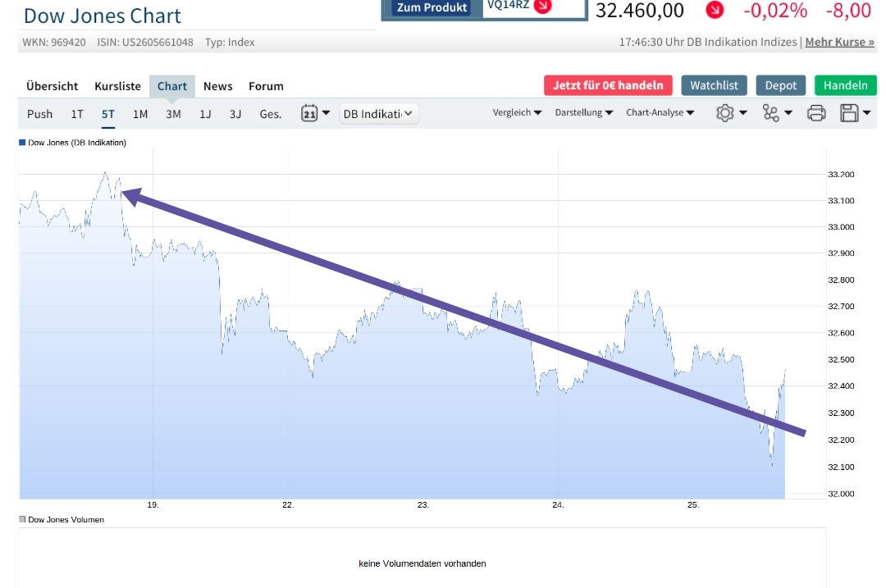Click the VQ14RZ product code
The image size is (886, 588).
click(x=508, y=5)
